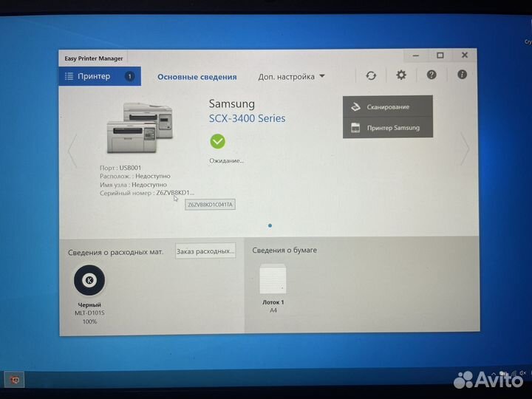Click the Ожидание... status text
The width and height of the screenshot is (532, 399).
pos(226,160)
